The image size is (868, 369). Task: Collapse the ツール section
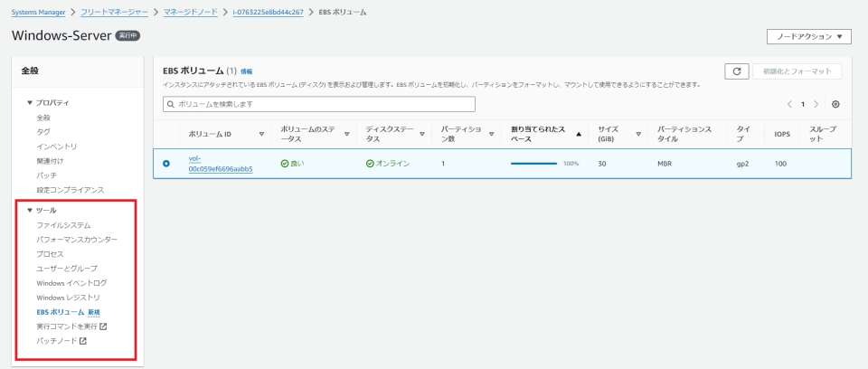(30, 211)
